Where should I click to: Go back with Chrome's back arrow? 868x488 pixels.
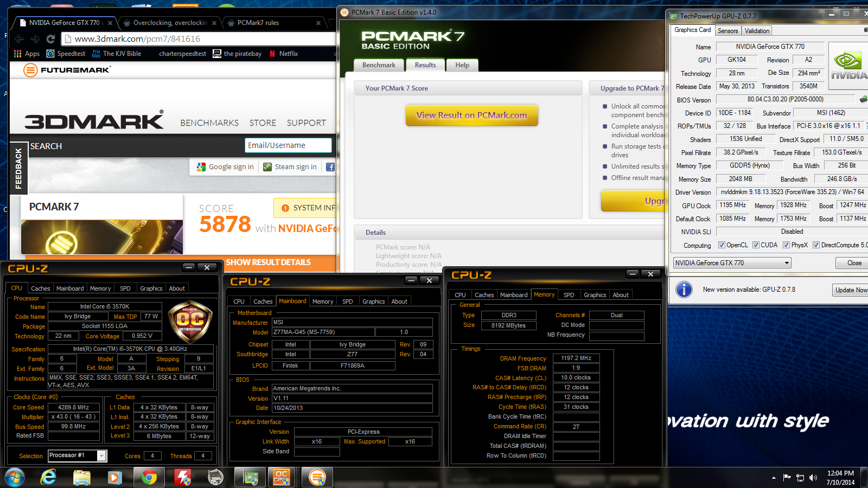point(19,39)
